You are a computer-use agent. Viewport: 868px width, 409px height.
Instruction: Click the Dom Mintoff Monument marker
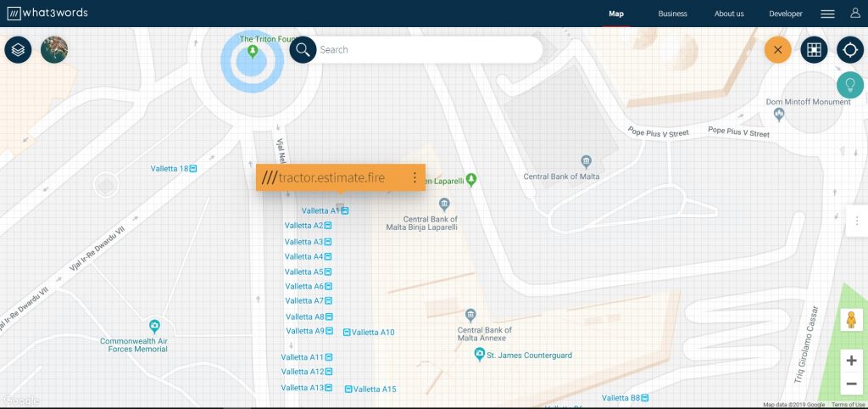[779, 115]
